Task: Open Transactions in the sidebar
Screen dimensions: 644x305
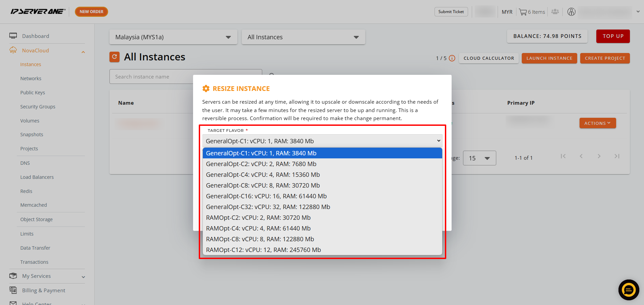Action: coord(34,262)
